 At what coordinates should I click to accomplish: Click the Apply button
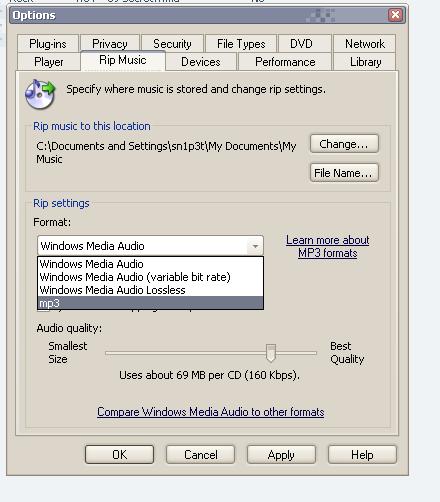point(281,454)
